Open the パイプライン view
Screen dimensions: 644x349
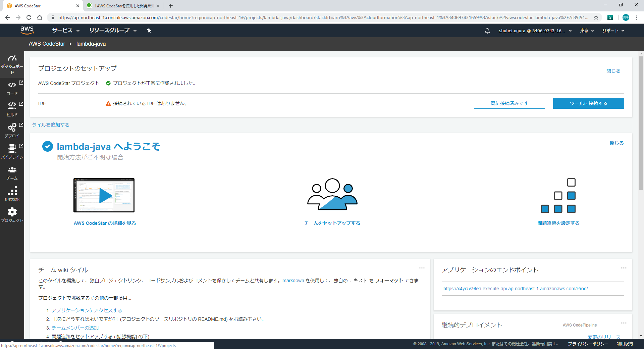(12, 151)
